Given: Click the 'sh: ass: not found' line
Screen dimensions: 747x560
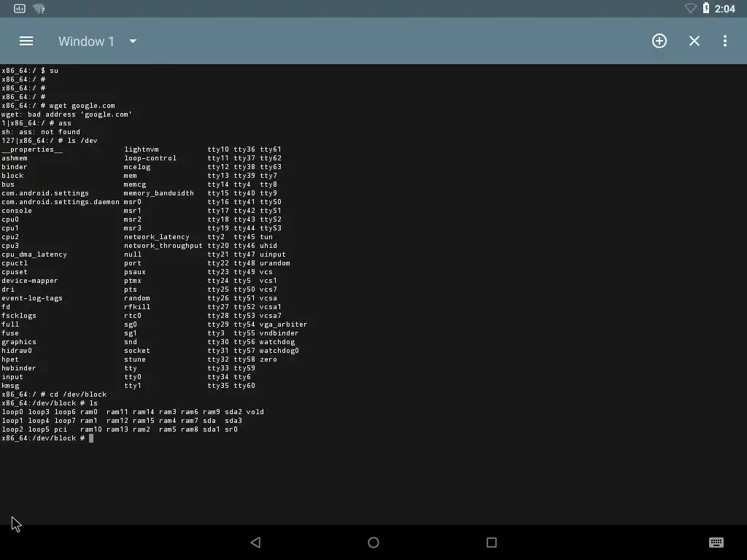Looking at the screenshot, I should click(x=41, y=132).
